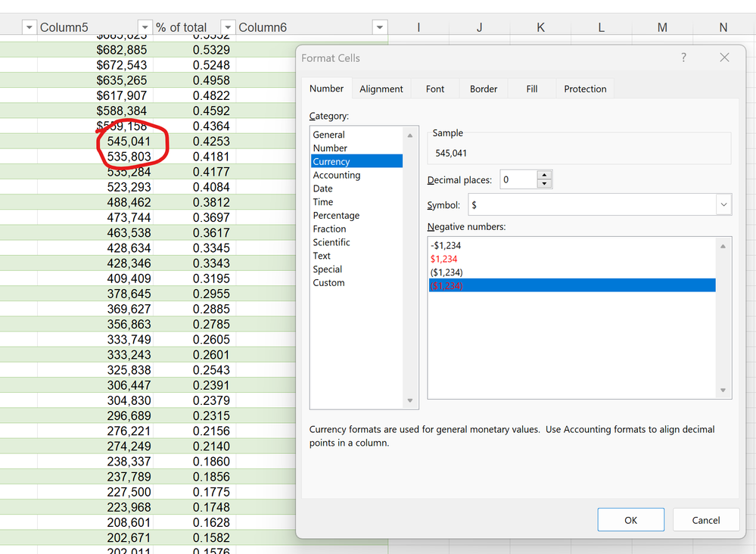The width and height of the screenshot is (756, 554).
Task: Select column N header
Action: coord(723,27)
